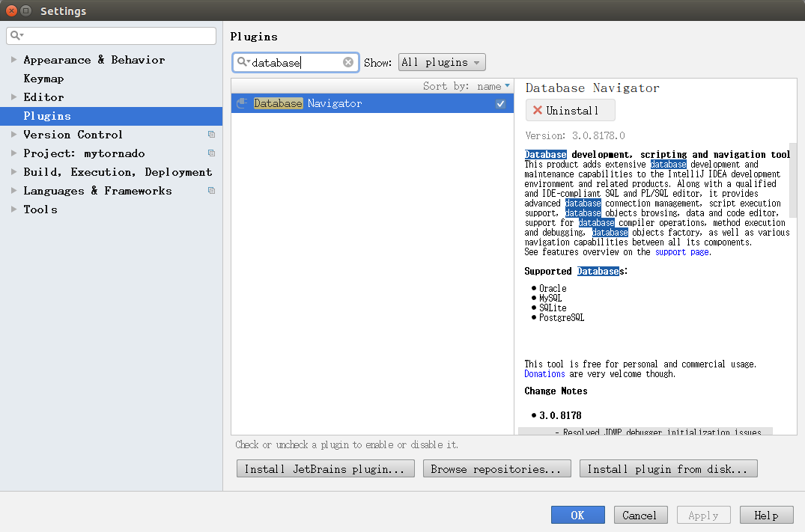Viewport: 805px width, 532px height.
Task: Click project-level icon next to Languages & Frameworks
Action: point(211,190)
